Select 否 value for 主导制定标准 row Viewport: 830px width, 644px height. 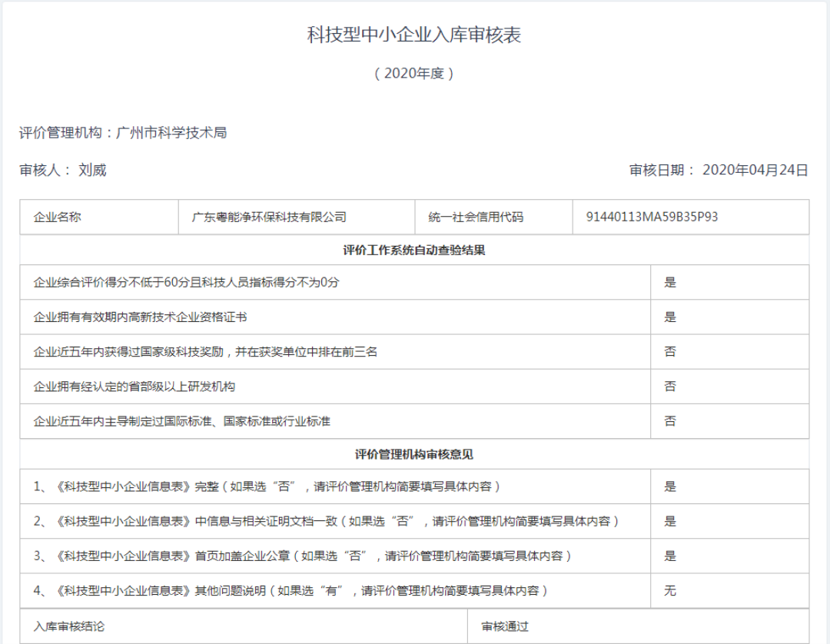pos(670,421)
